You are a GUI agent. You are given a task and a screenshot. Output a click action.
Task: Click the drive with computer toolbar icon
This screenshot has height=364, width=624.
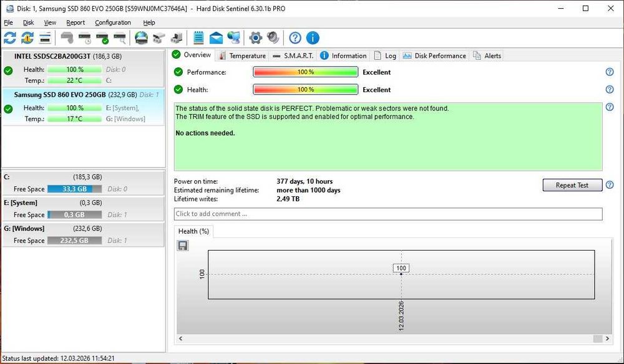pos(177,38)
